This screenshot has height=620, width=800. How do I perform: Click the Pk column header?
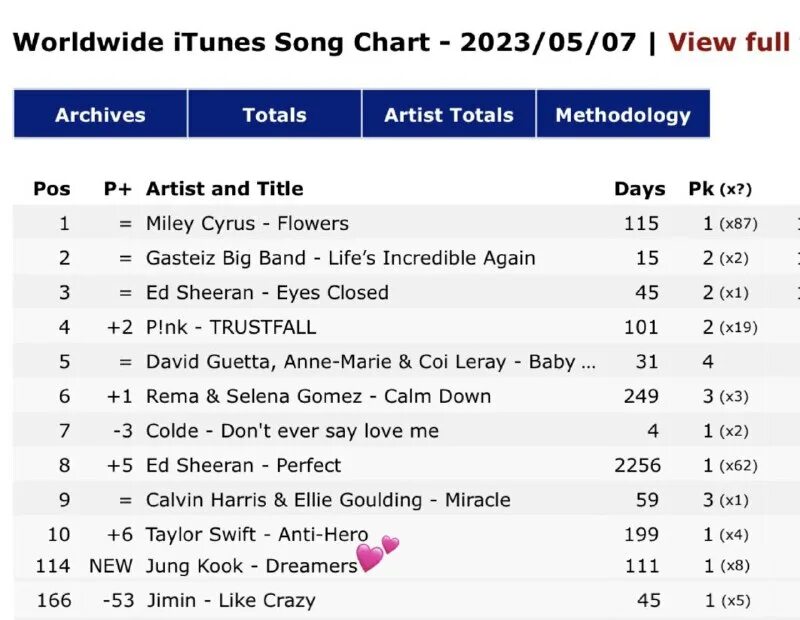tap(701, 189)
